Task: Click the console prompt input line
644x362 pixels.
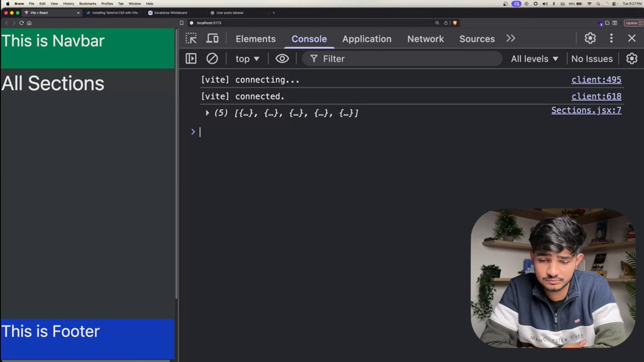Action: coord(411,132)
